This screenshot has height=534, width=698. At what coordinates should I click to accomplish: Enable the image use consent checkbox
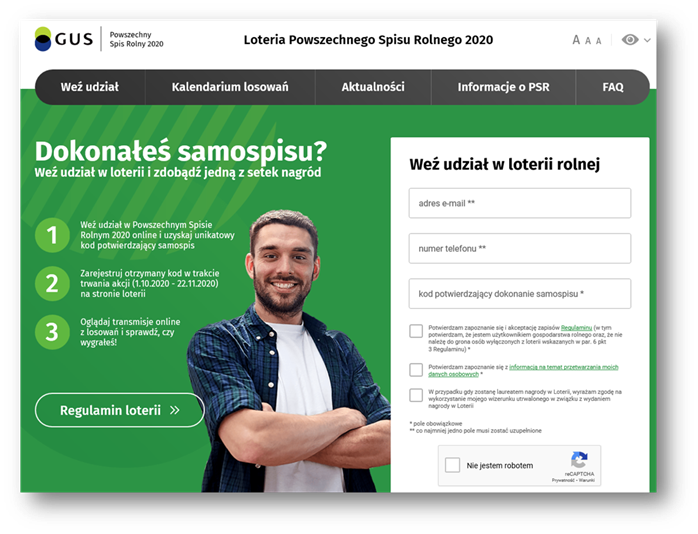coord(416,395)
